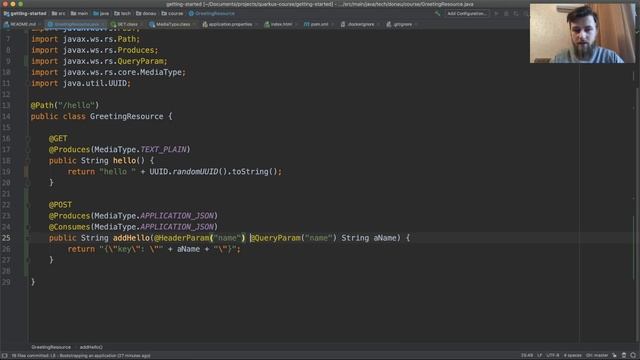
Task: Click the @Path("/hello") annotation
Action: coord(64,105)
